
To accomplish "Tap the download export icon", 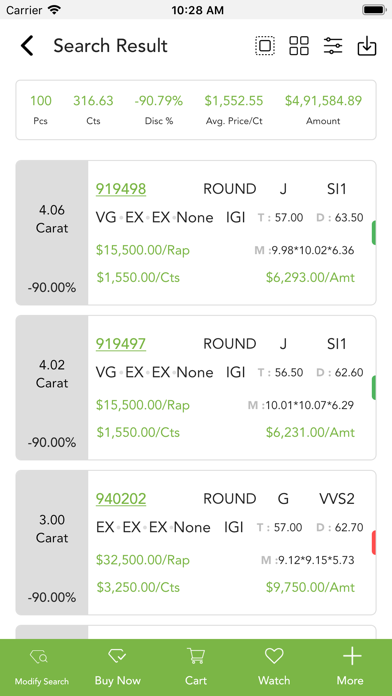I will click(x=367, y=46).
